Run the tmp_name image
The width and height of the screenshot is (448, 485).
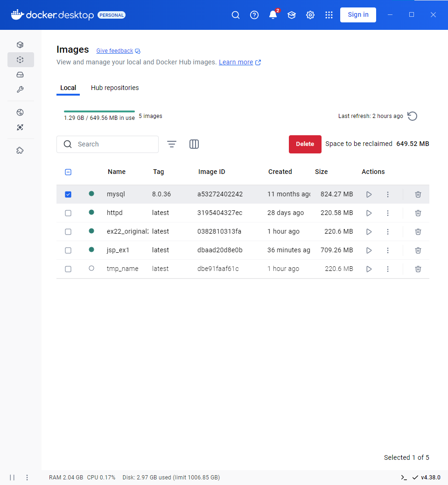coord(369,269)
